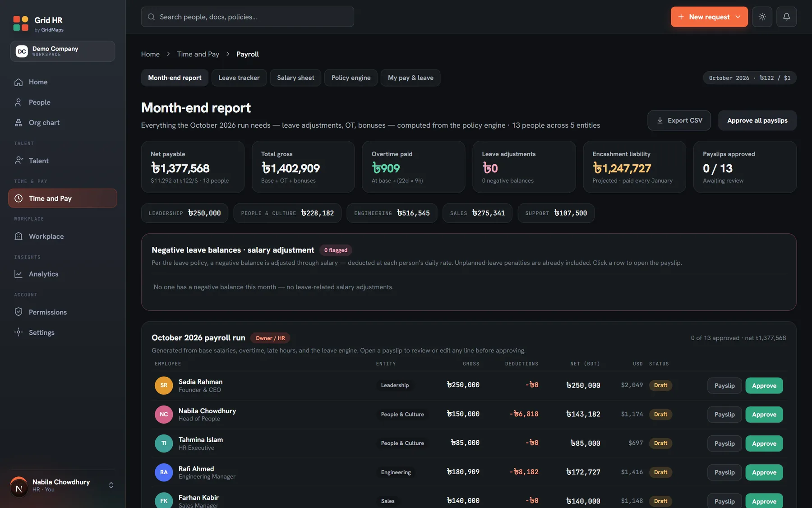Open Analytics via its chart icon
The height and width of the screenshot is (508, 812).
point(18,274)
